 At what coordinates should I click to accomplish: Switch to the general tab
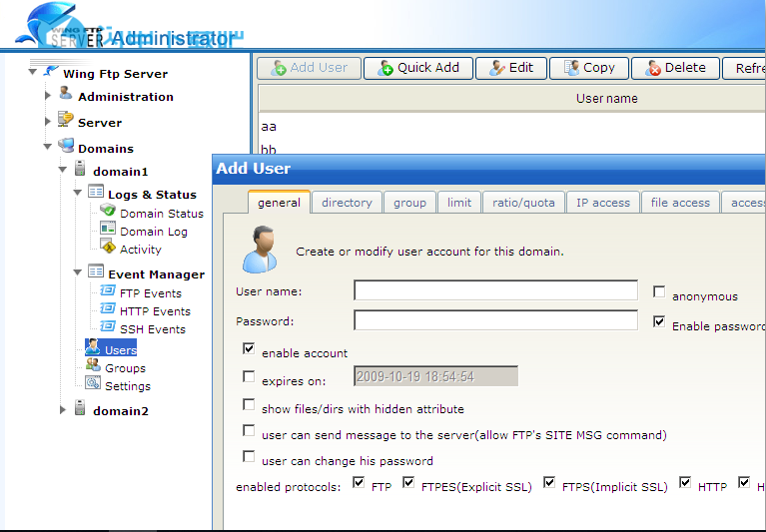tap(279, 202)
